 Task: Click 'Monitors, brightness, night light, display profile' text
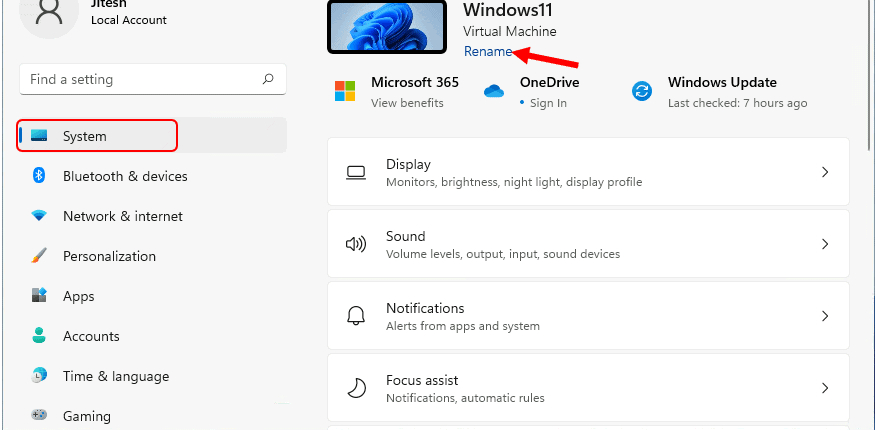(x=514, y=182)
